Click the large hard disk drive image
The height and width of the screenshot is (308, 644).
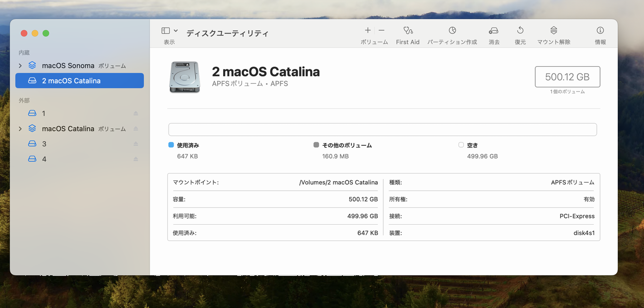click(184, 77)
